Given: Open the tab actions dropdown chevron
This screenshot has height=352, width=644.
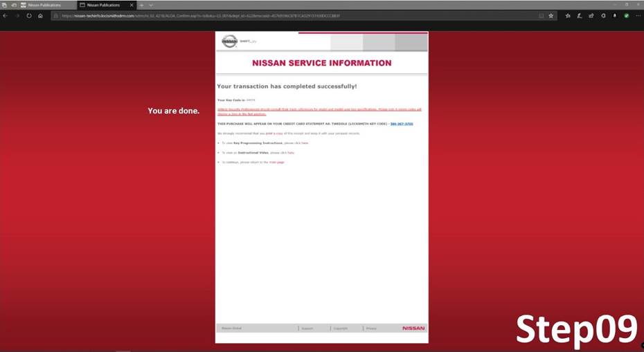Looking at the screenshot, I should 151,5.
